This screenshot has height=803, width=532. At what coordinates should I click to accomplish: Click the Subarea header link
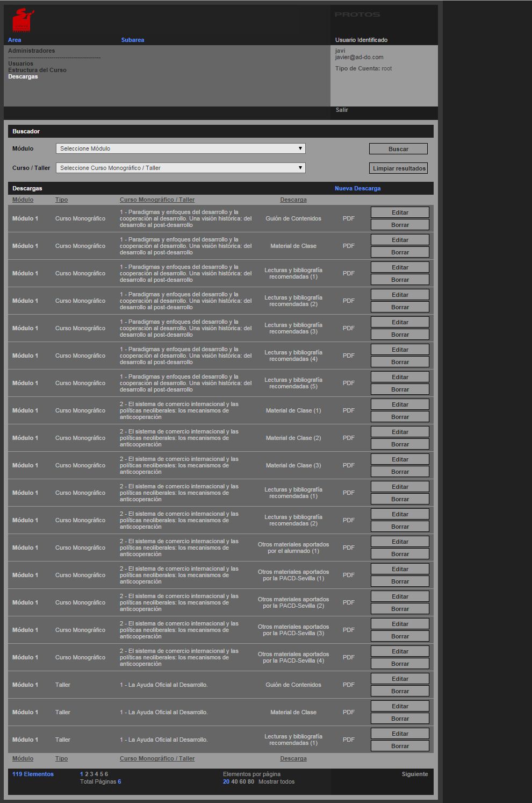tap(133, 40)
